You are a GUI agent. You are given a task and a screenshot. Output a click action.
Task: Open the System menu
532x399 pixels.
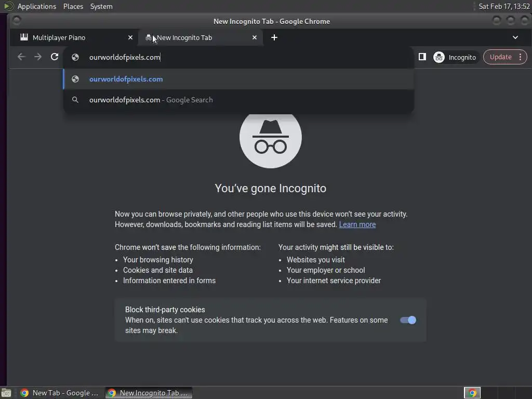101,6
